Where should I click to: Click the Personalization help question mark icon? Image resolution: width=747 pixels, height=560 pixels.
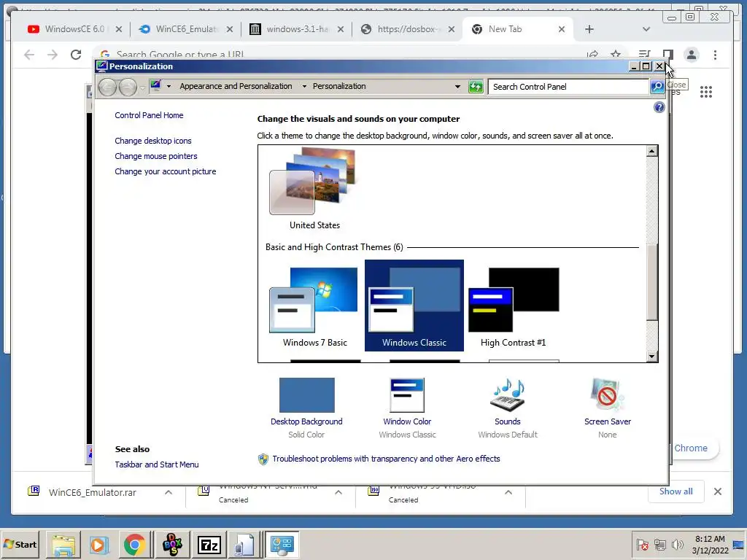click(659, 107)
